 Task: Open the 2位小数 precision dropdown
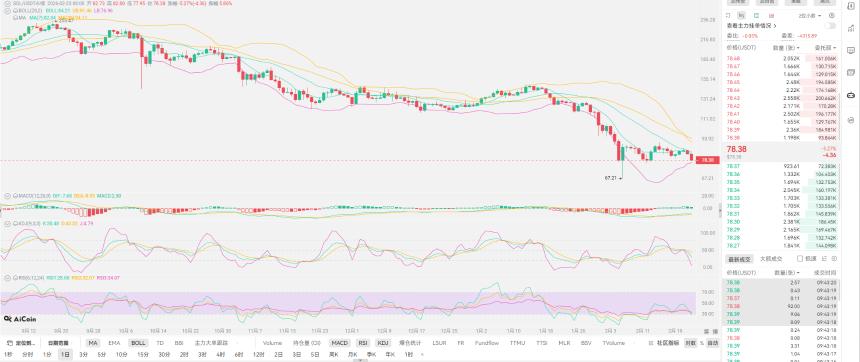(810, 15)
